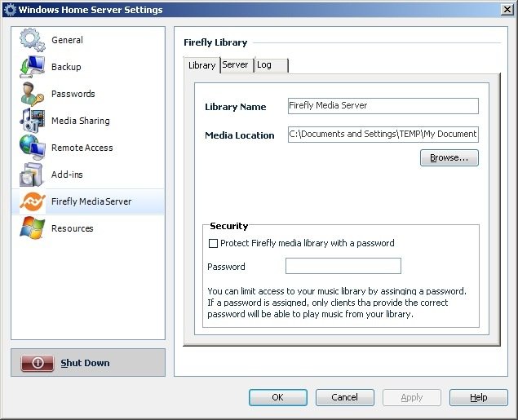Click the orange Firefly Media Server icon
The image size is (518, 420).
(32, 201)
